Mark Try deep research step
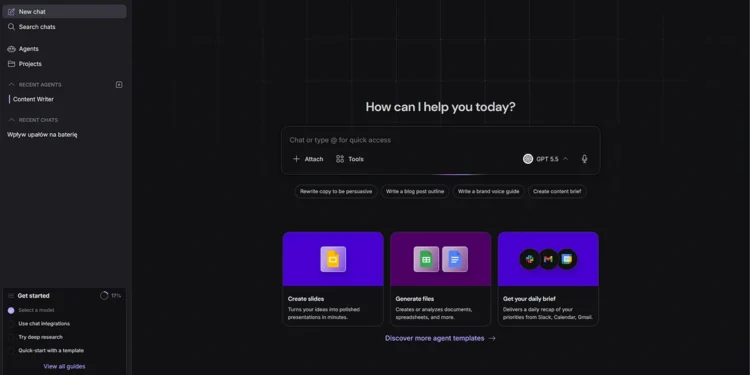The image size is (750, 375). coord(11,337)
